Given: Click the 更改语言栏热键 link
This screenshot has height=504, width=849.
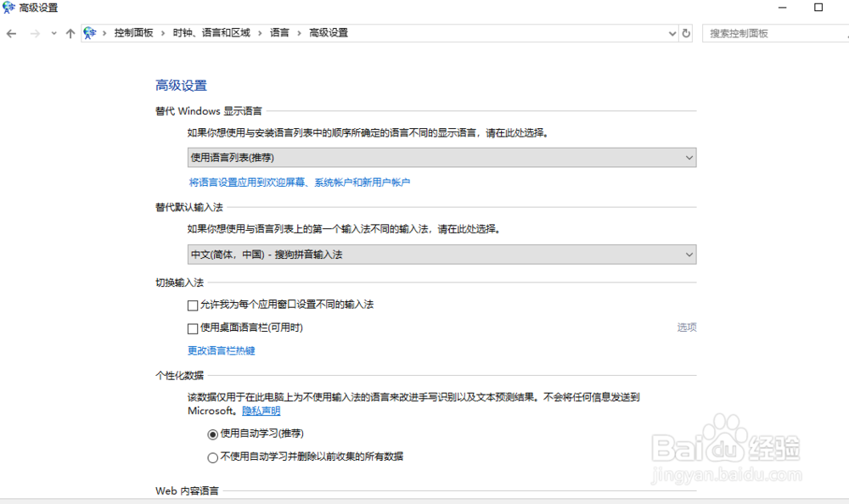Looking at the screenshot, I should (x=221, y=350).
